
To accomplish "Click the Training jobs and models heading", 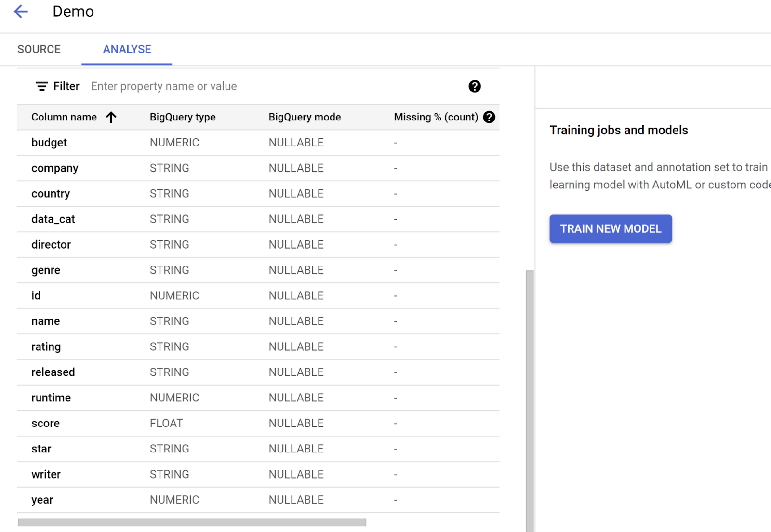I will [x=618, y=130].
